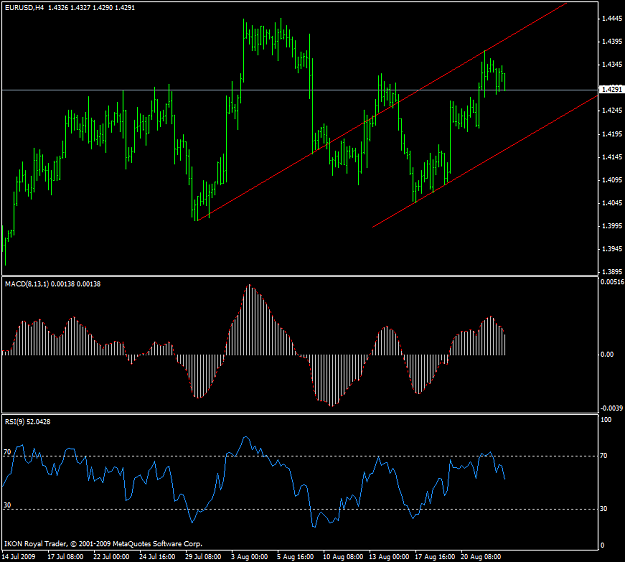This screenshot has height=562, width=625.
Task: Click the 1.4145 price scale label
Action: [612, 157]
